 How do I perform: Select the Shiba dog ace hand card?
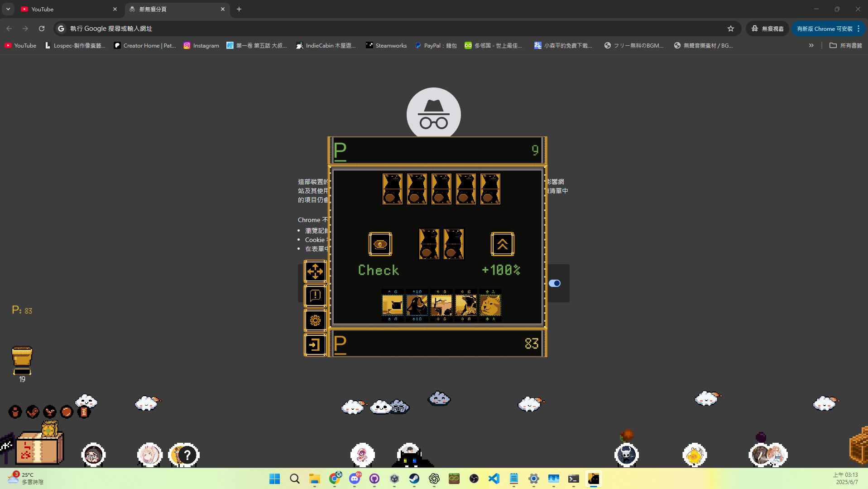point(490,305)
